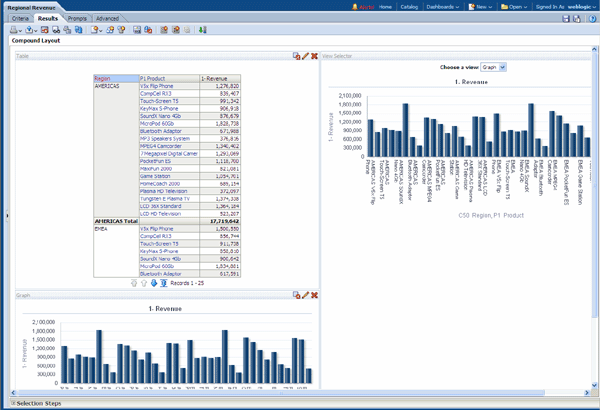Click the AMERICAS V5x Flip Phone product link
The image size is (600, 410).
point(157,86)
